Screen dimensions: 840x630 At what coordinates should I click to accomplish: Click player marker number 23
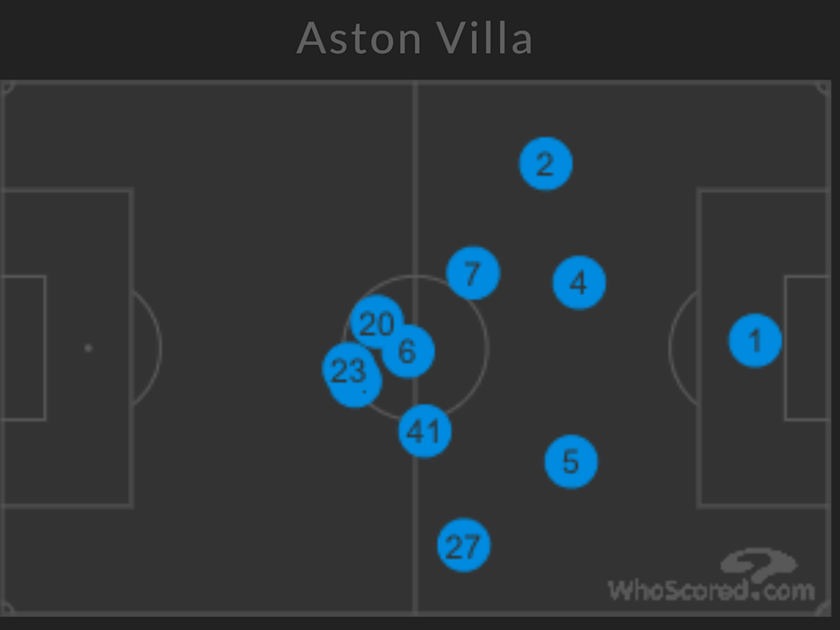tap(349, 369)
